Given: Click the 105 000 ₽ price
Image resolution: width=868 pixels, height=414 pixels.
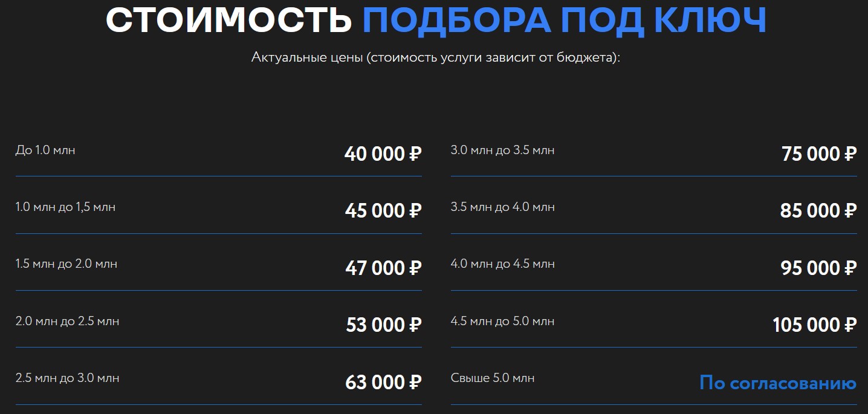Looking at the screenshot, I should point(814,325).
